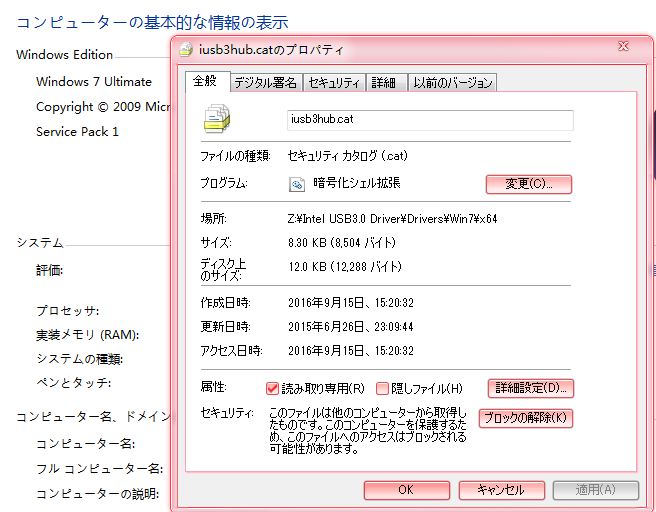
Task: Enable the 隠しファイル(H) hidden file checkbox
Action: coord(382,389)
